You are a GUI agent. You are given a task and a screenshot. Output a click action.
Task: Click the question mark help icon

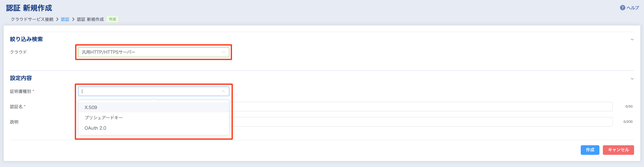coord(623,8)
